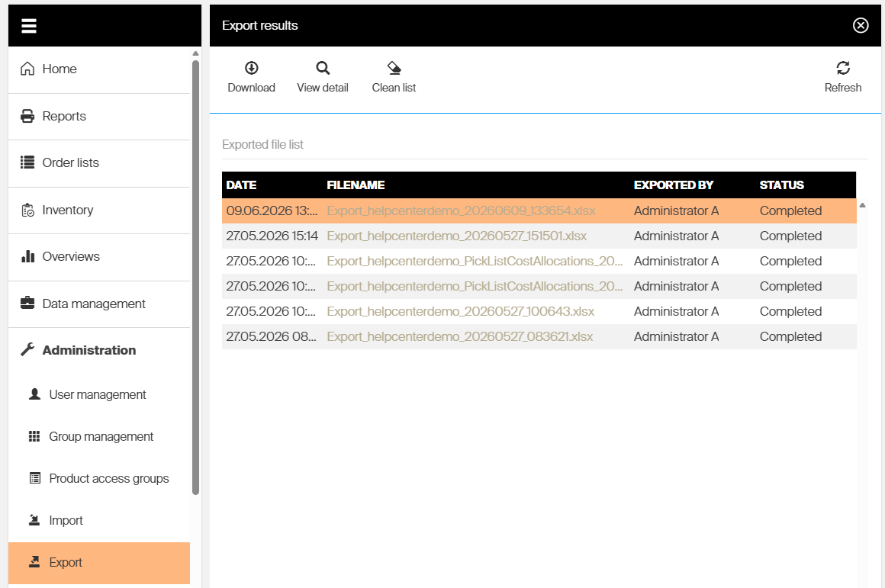Click the View detail magnifier icon

click(x=323, y=68)
